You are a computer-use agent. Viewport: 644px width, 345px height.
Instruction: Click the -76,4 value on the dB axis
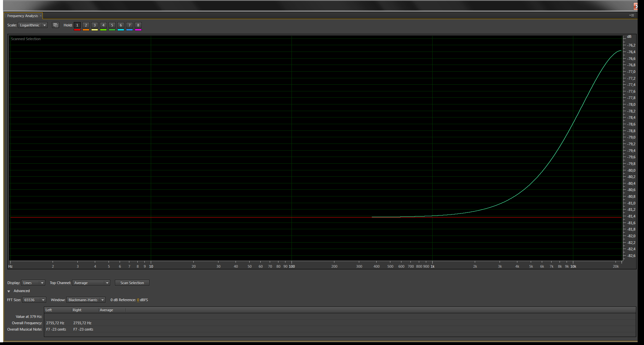631,52
